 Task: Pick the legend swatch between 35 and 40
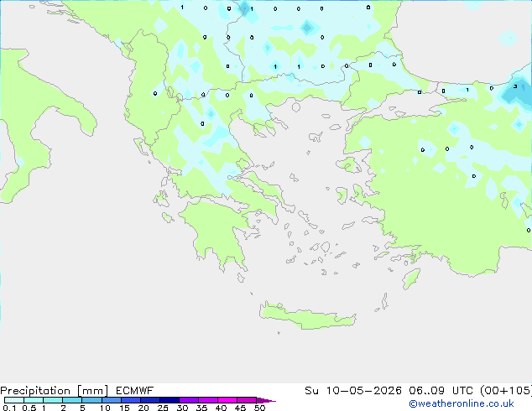207,400
